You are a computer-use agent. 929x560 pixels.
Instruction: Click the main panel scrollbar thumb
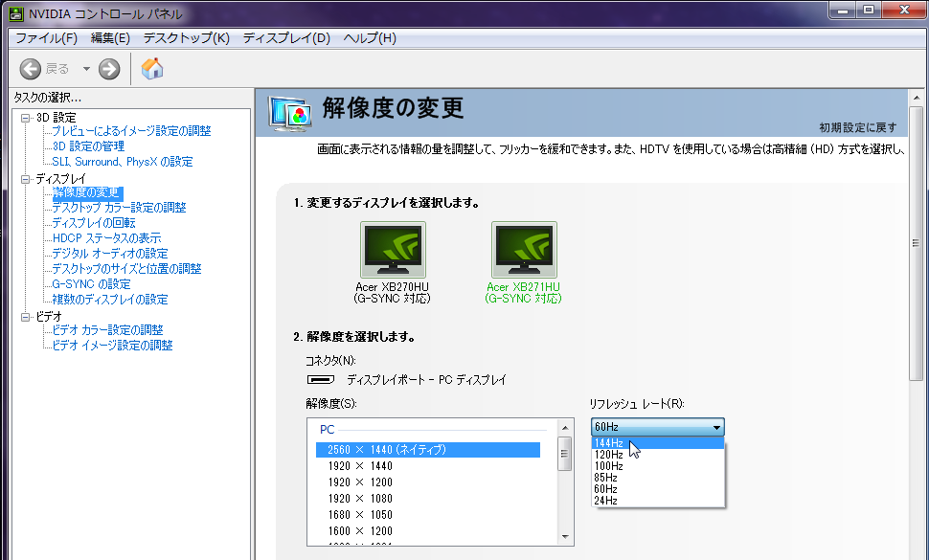(x=916, y=243)
